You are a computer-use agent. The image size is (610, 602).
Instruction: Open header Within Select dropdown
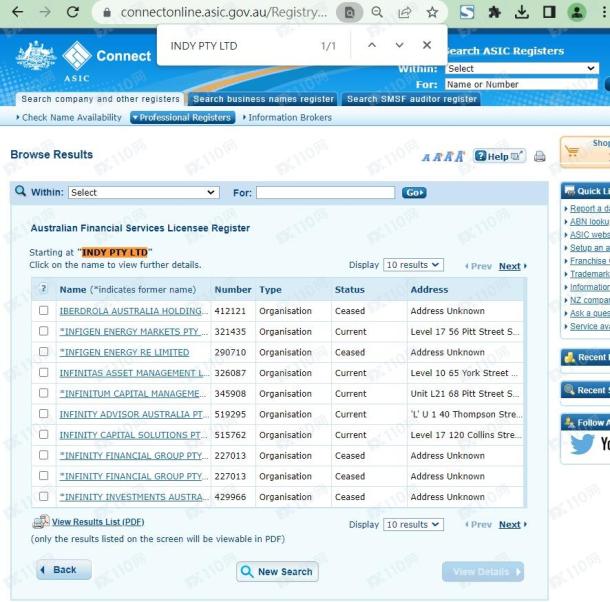click(x=522, y=68)
